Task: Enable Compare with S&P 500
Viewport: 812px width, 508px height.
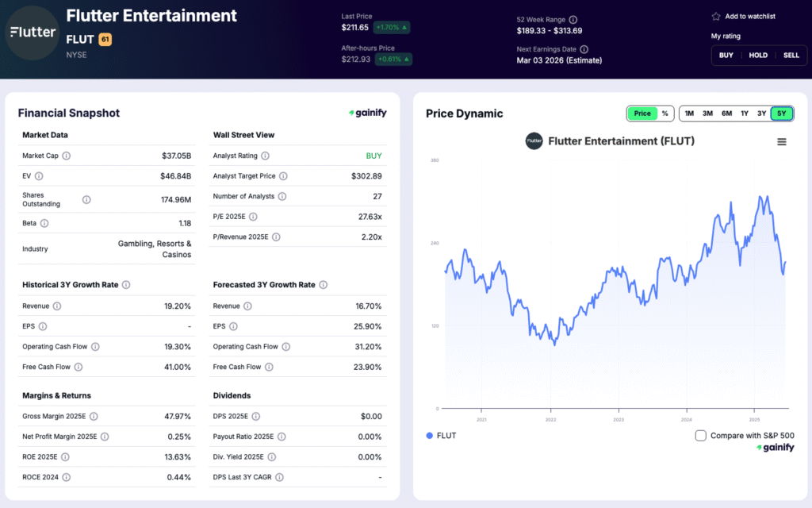Action: 701,435
